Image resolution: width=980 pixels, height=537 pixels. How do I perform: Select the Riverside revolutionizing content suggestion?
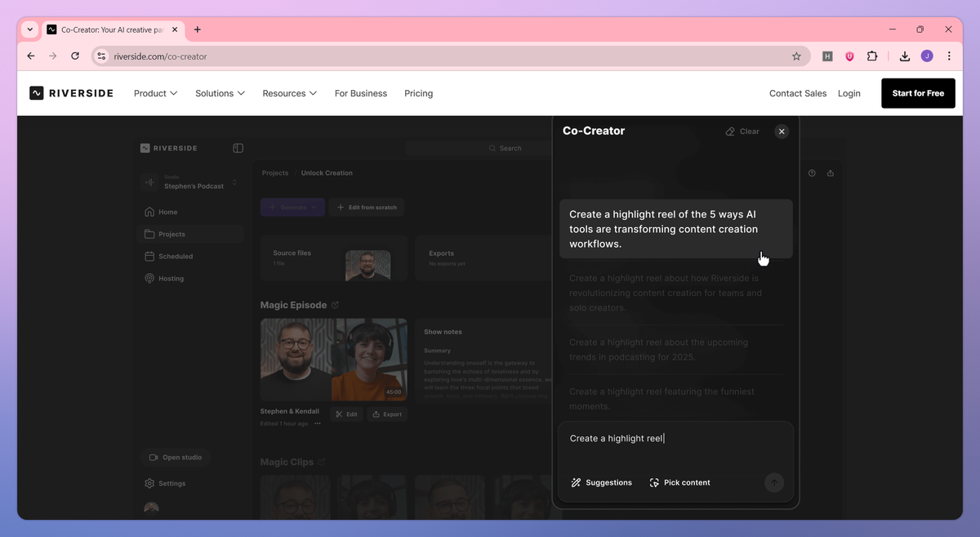click(x=676, y=293)
